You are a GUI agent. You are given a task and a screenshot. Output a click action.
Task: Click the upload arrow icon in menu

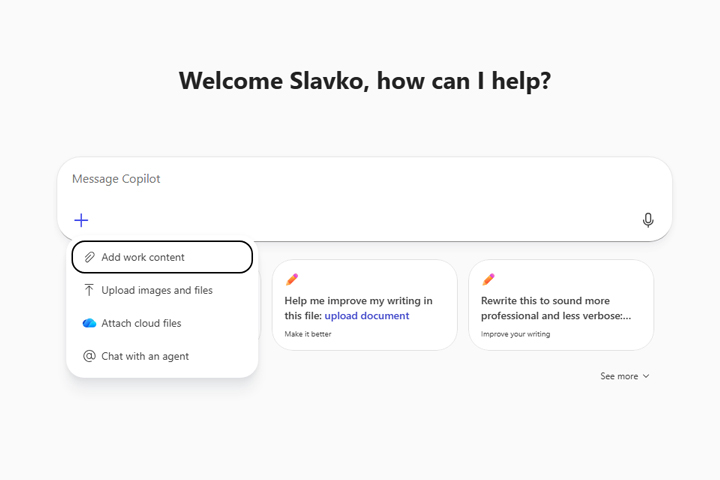point(89,290)
